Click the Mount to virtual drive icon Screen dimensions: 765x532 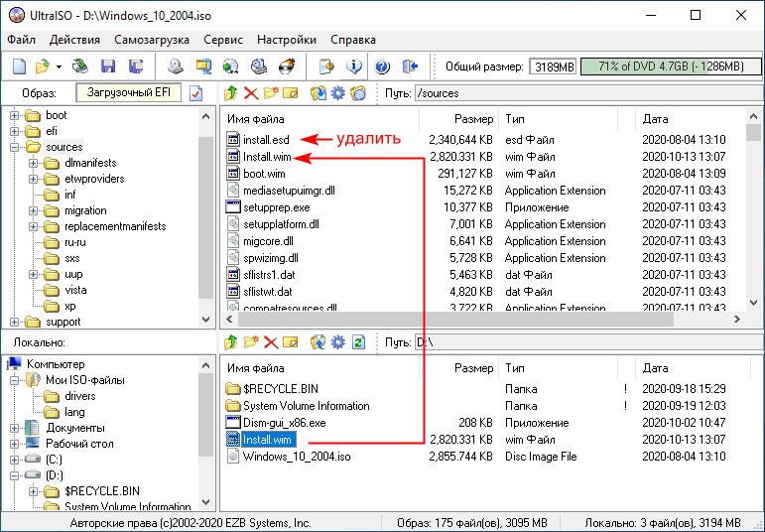[x=259, y=66]
